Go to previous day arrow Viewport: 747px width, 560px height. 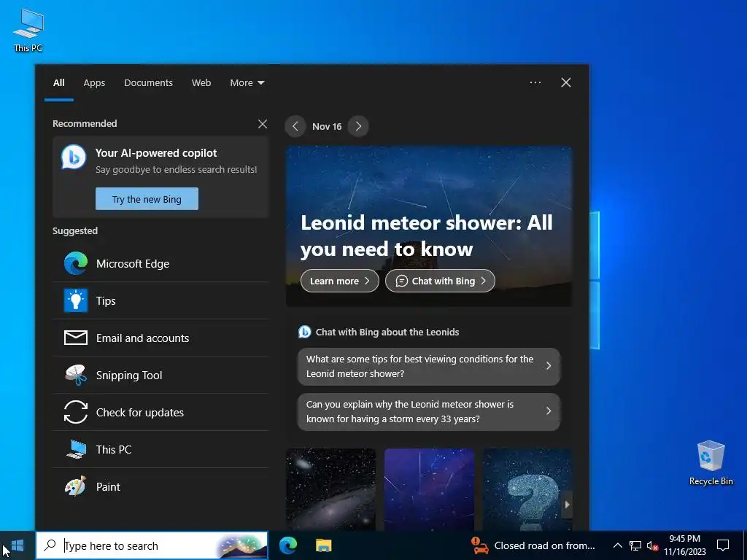point(295,126)
